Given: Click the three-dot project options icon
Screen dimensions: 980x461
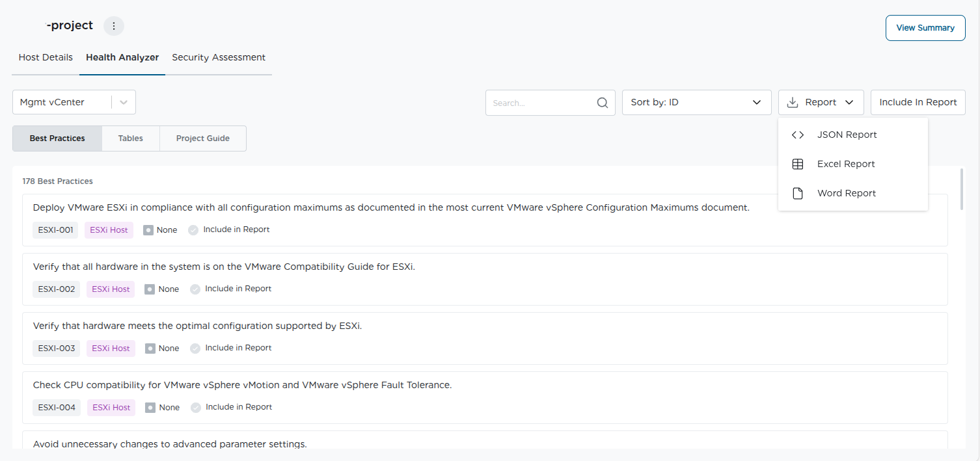Looking at the screenshot, I should tap(114, 26).
